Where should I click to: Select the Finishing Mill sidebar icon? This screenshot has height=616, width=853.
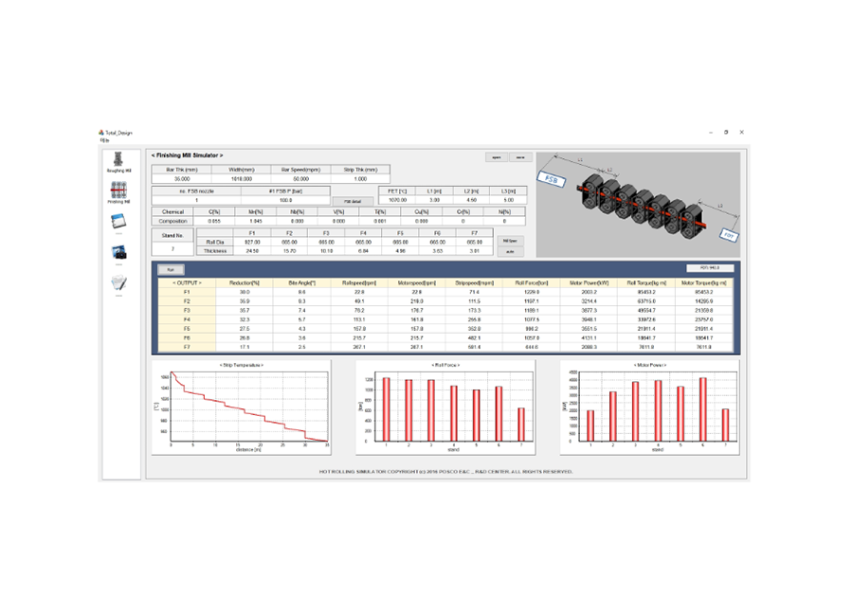[118, 190]
